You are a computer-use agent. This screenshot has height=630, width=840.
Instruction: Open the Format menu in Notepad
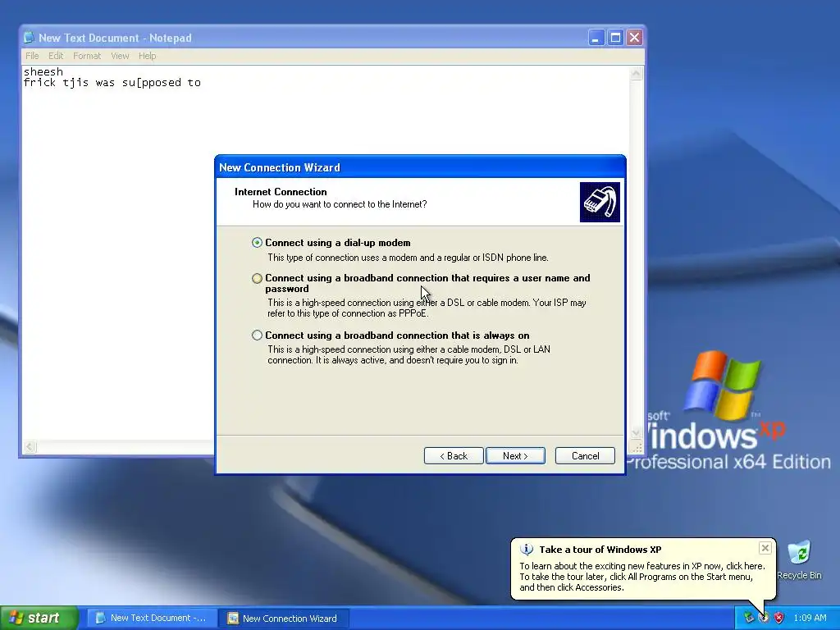pyautogui.click(x=87, y=56)
